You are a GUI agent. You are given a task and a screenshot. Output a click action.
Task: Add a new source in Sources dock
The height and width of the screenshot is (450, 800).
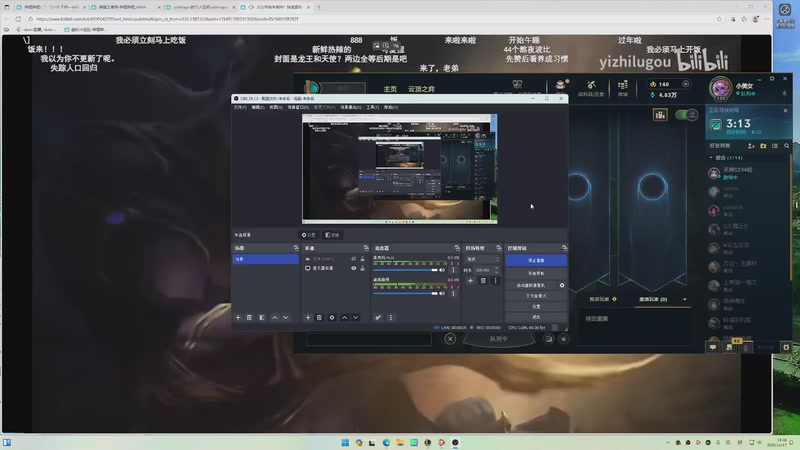(308, 317)
